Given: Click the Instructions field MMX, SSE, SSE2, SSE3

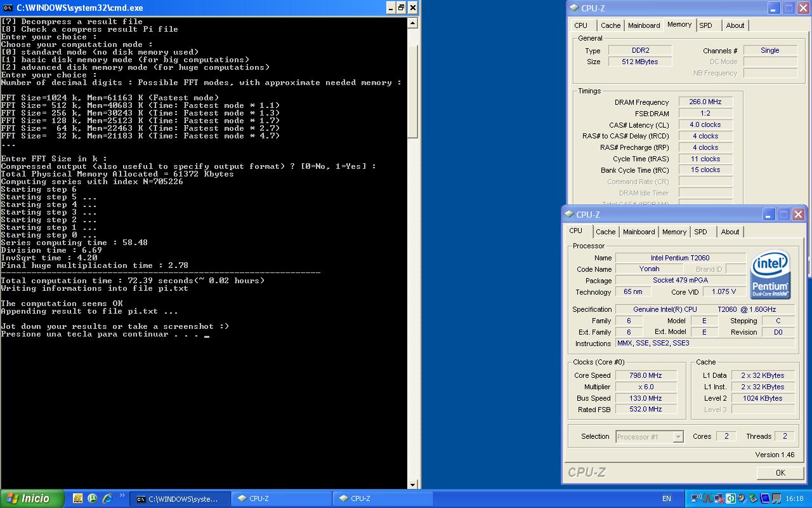Looking at the screenshot, I should (705, 344).
